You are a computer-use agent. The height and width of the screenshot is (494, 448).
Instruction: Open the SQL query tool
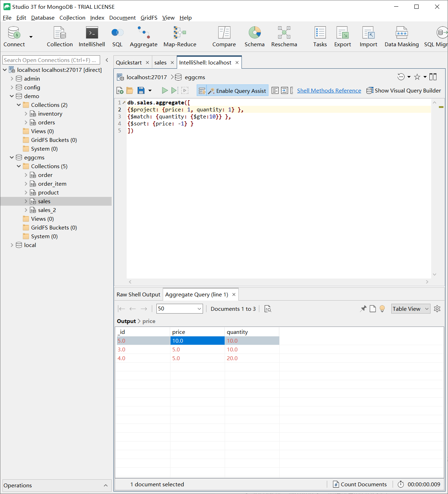click(117, 37)
